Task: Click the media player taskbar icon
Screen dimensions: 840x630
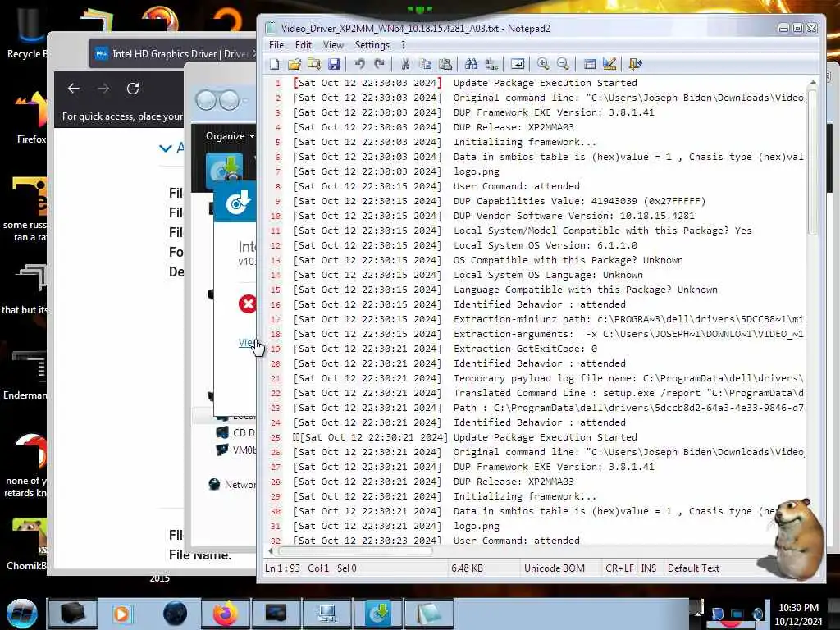Action: [x=121, y=614]
